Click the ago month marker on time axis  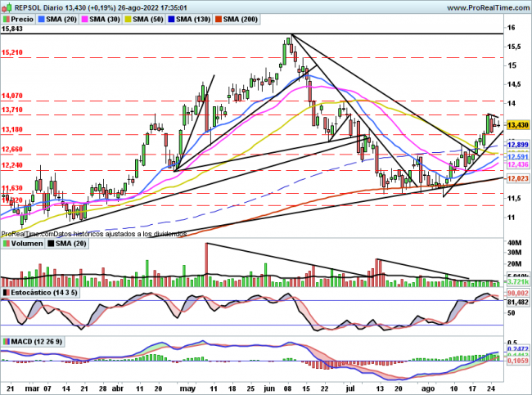click(427, 390)
